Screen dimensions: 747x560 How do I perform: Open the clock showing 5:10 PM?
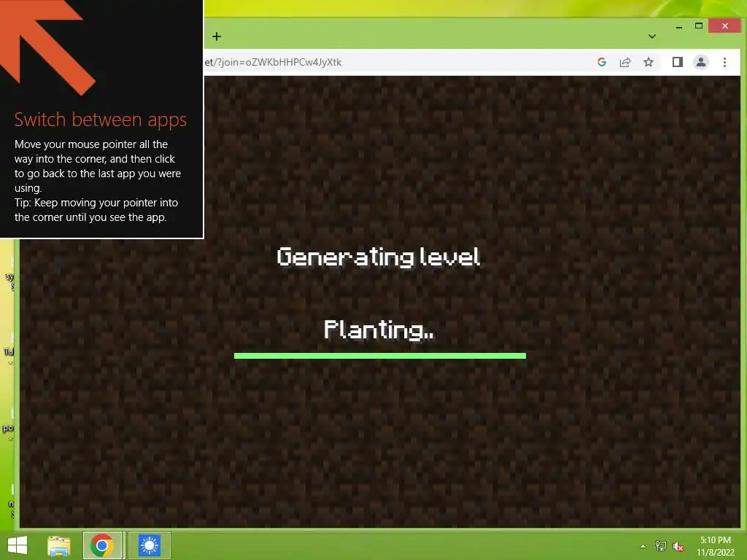(715, 545)
